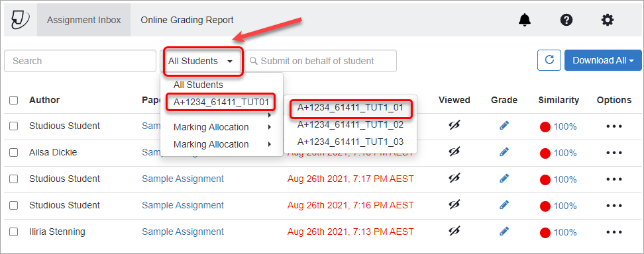Image resolution: width=644 pixels, height=254 pixels.
Task: Open Sample Assignment submitted at 7:13 PM
Action: [183, 232]
